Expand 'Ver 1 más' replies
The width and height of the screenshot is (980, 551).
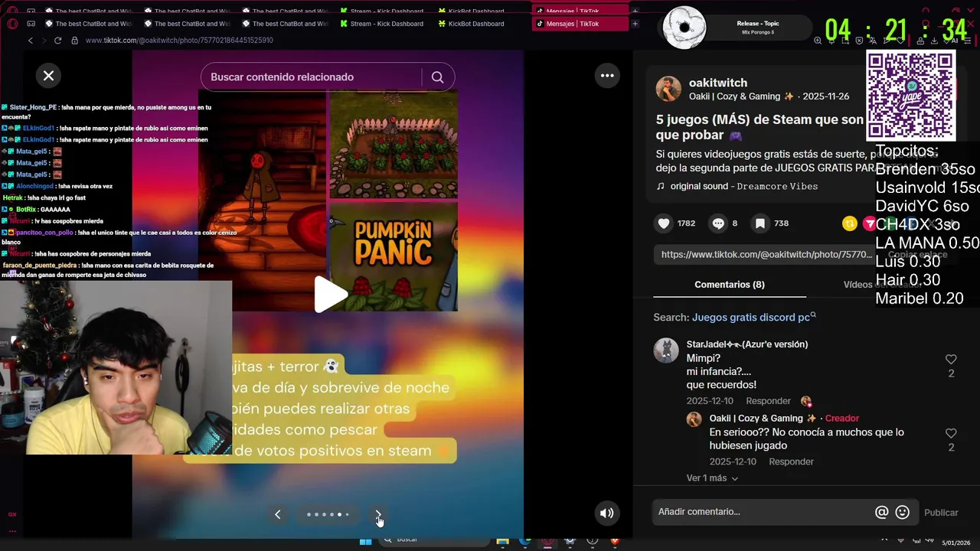712,478
